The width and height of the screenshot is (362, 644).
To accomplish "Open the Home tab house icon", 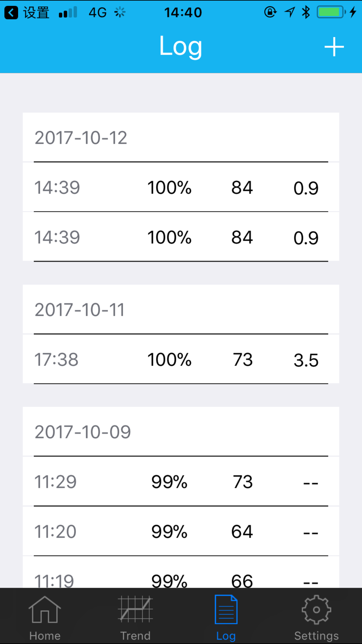I will tap(45, 610).
